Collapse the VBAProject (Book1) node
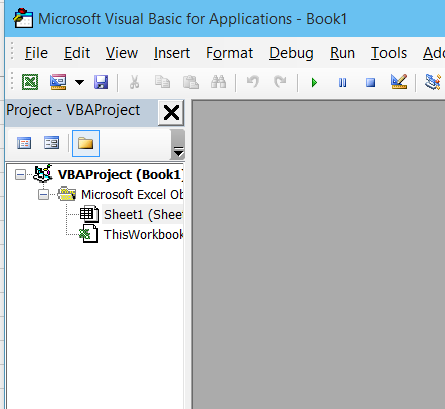445x409 pixels. coord(20,174)
